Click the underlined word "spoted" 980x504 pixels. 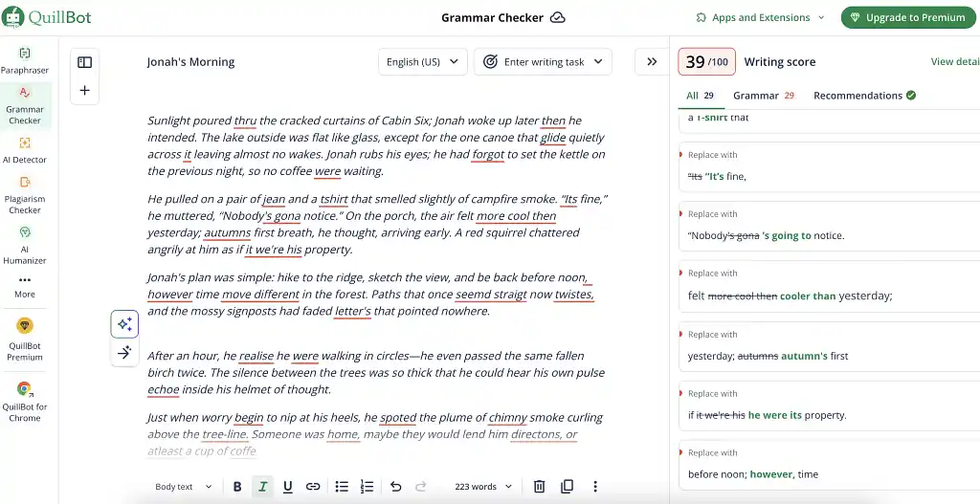pyautogui.click(x=398, y=418)
